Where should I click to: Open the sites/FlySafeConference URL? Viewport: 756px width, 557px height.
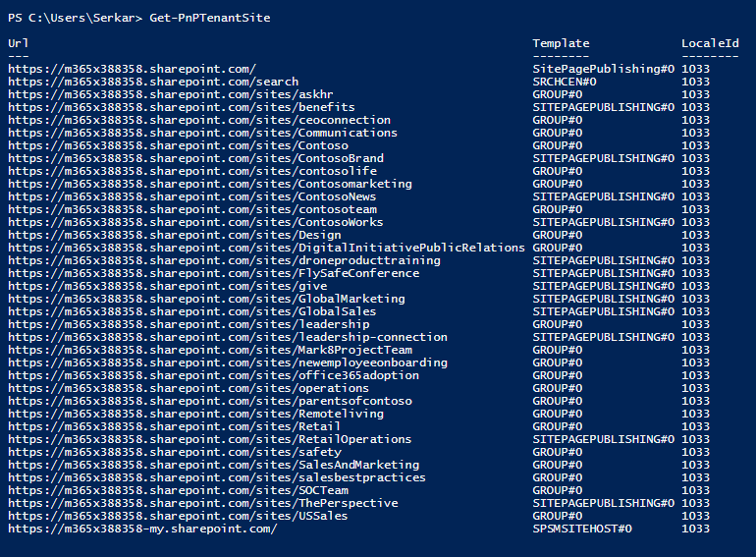(x=212, y=273)
